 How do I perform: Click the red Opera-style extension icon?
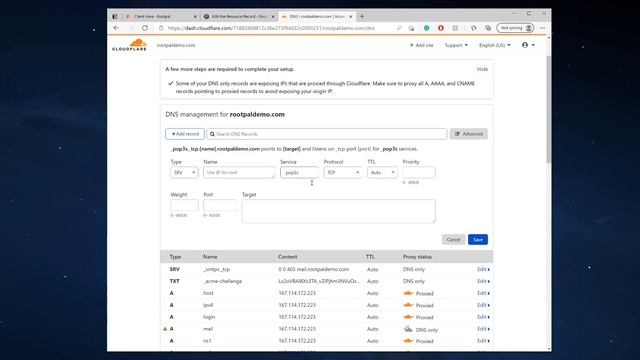[441, 28]
